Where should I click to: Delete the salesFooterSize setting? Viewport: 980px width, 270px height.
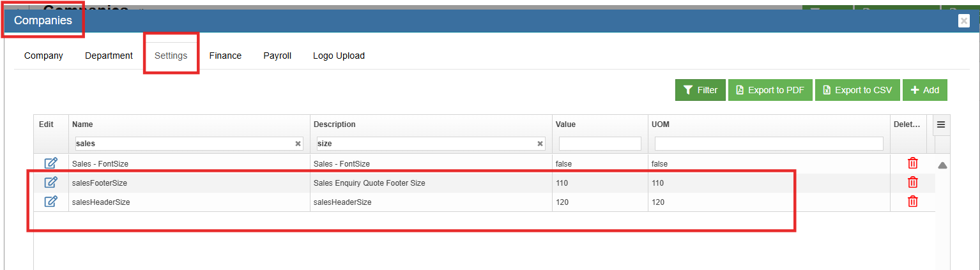[x=913, y=183]
